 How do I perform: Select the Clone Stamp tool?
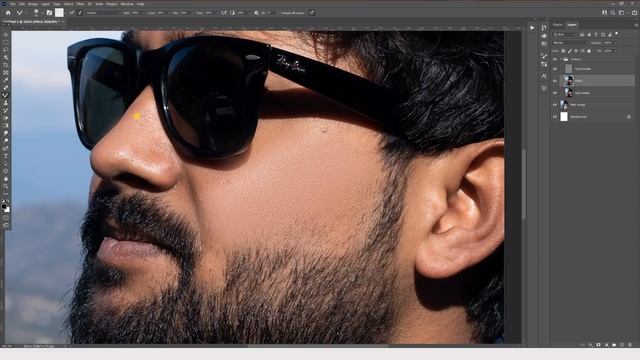[6, 103]
